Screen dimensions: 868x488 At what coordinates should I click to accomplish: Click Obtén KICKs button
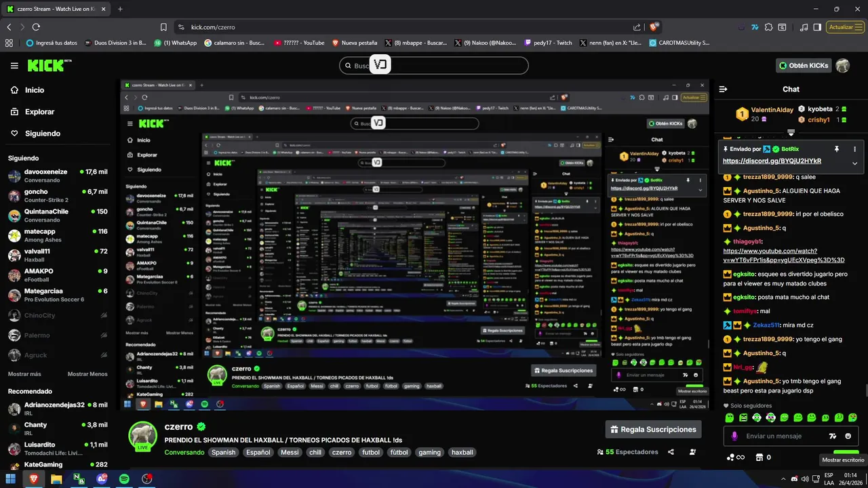[804, 66]
